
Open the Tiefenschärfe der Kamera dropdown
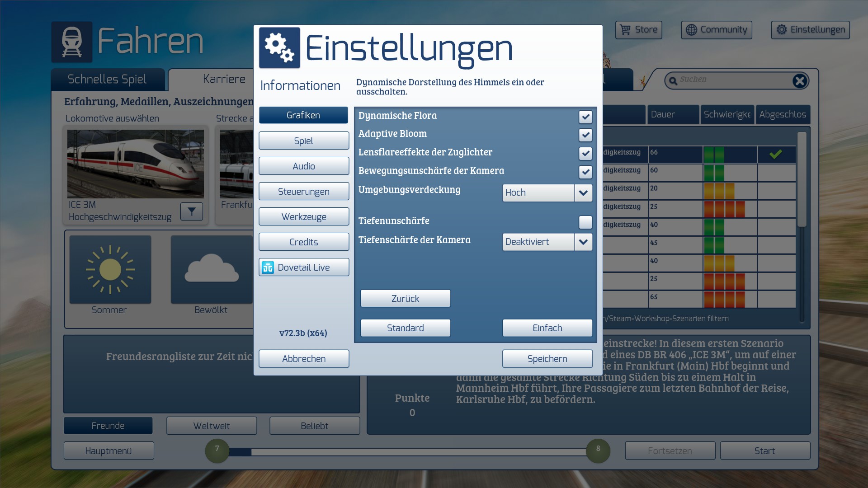tap(583, 242)
